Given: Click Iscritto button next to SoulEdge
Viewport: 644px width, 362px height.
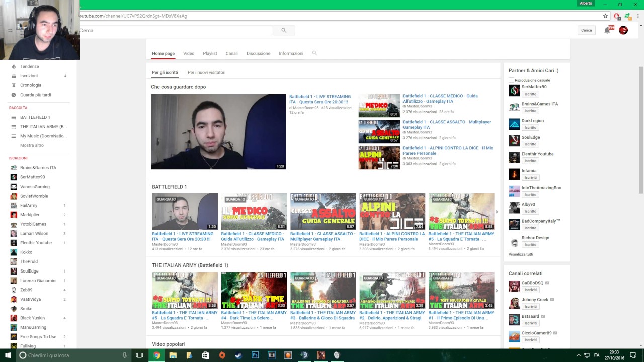Looking at the screenshot, I should [530, 144].
